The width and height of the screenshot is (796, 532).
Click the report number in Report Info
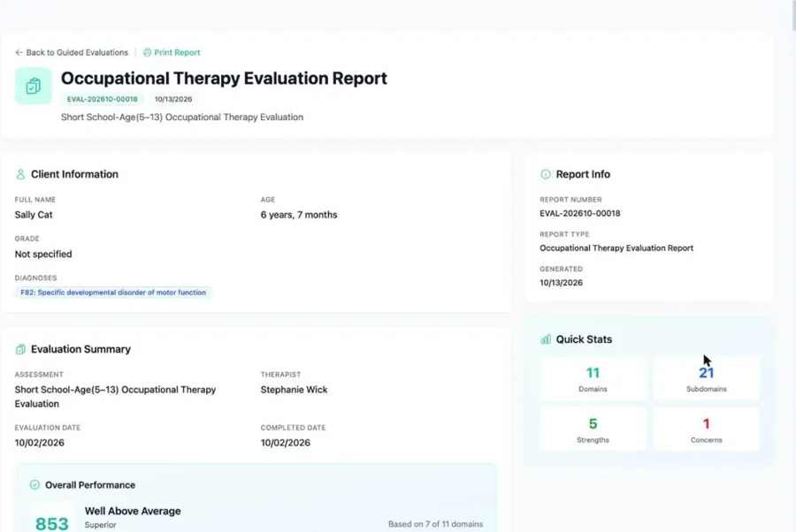coord(579,214)
